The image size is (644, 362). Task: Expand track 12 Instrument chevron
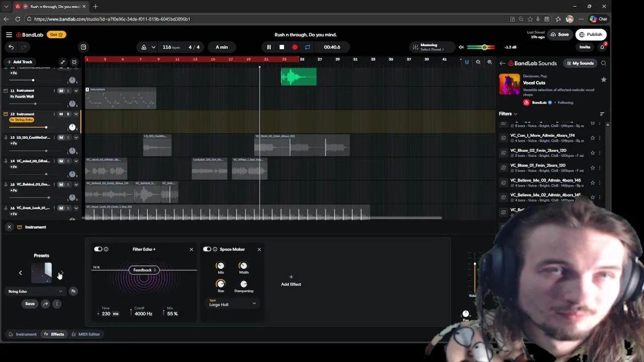pyautogui.click(x=76, y=114)
